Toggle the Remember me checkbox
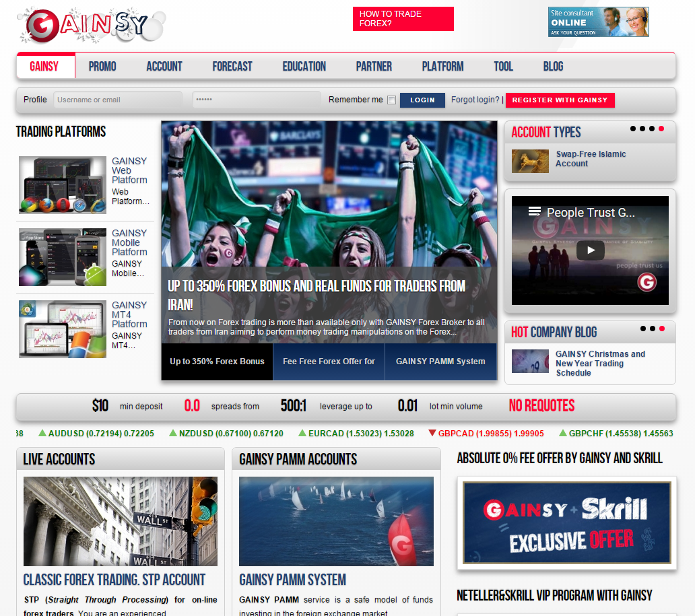This screenshot has height=616, width=695. (391, 100)
